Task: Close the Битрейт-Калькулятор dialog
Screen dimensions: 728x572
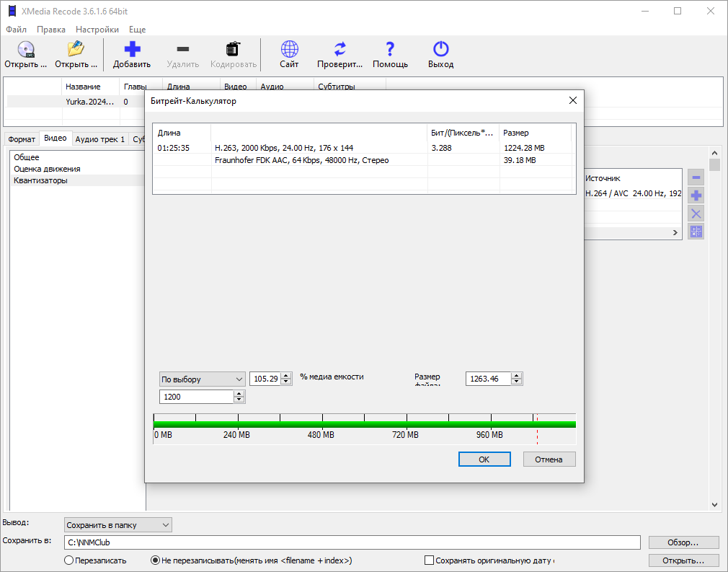Action: coord(573,100)
